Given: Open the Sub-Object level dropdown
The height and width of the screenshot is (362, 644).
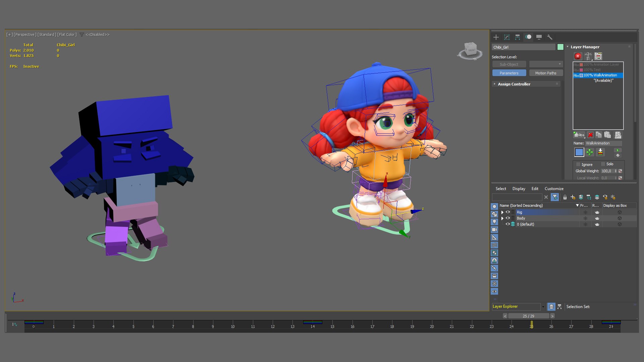Looking at the screenshot, I should point(546,64).
